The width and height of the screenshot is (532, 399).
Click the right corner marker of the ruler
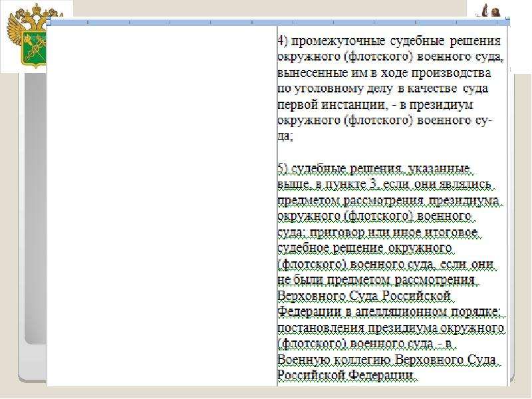click(x=507, y=21)
